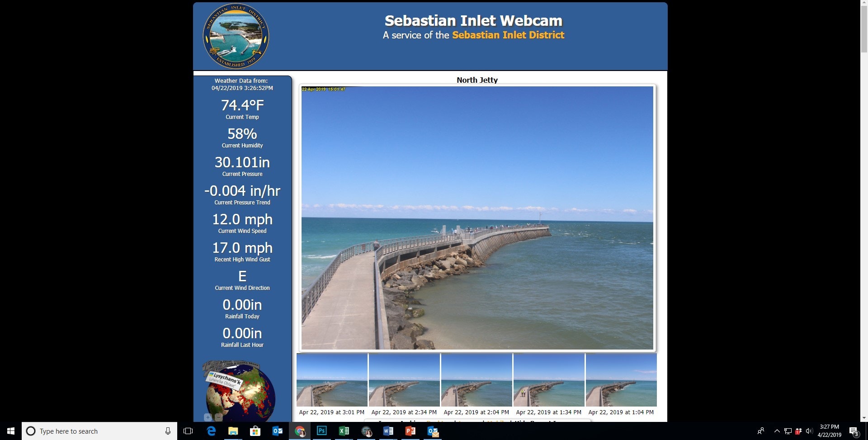The width and height of the screenshot is (868, 440).
Task: Launch Excel from the taskbar
Action: (x=344, y=431)
